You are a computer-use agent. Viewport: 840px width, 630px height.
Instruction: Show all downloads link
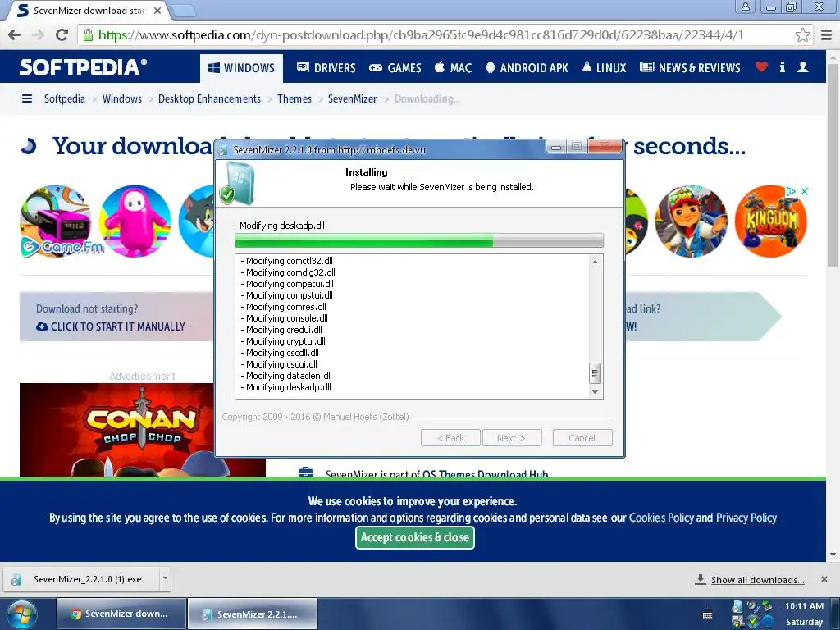click(757, 580)
